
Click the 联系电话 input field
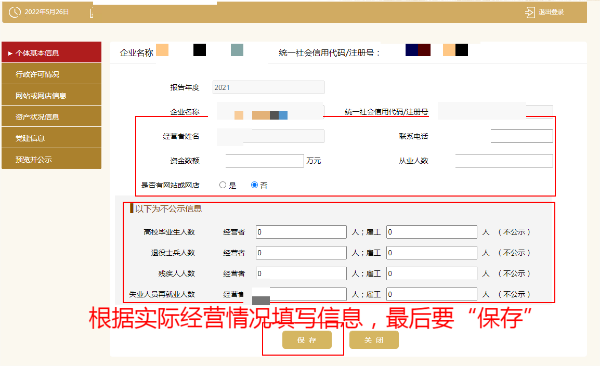click(522, 136)
